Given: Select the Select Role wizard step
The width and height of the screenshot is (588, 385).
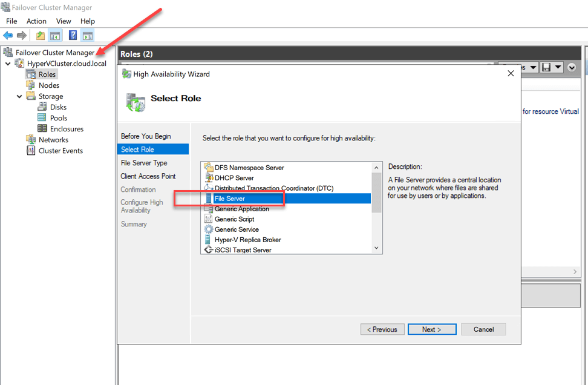Looking at the screenshot, I should 153,150.
